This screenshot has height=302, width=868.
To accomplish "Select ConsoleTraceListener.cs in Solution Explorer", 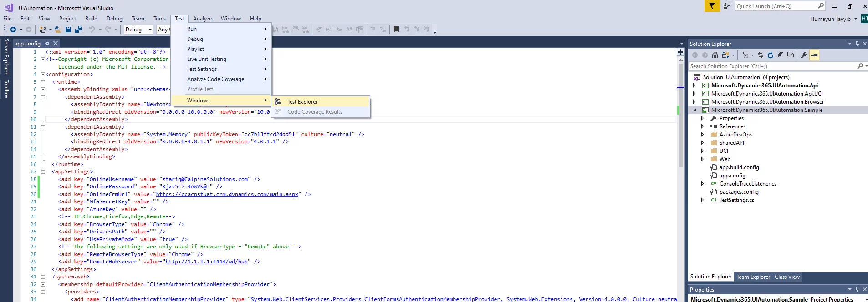I will (x=748, y=184).
